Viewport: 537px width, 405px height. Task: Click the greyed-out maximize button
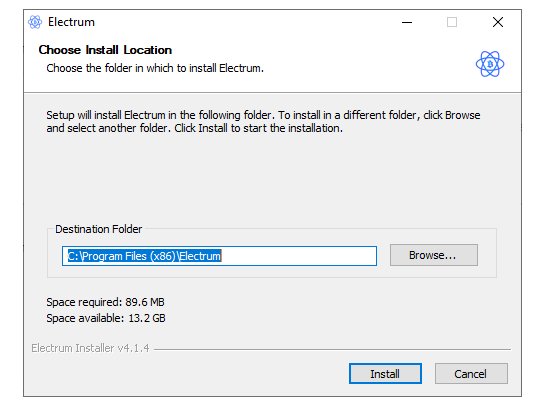452,22
